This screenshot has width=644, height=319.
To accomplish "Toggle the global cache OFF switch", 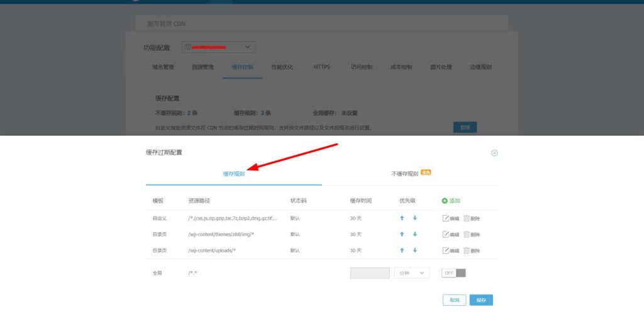I will (x=454, y=273).
